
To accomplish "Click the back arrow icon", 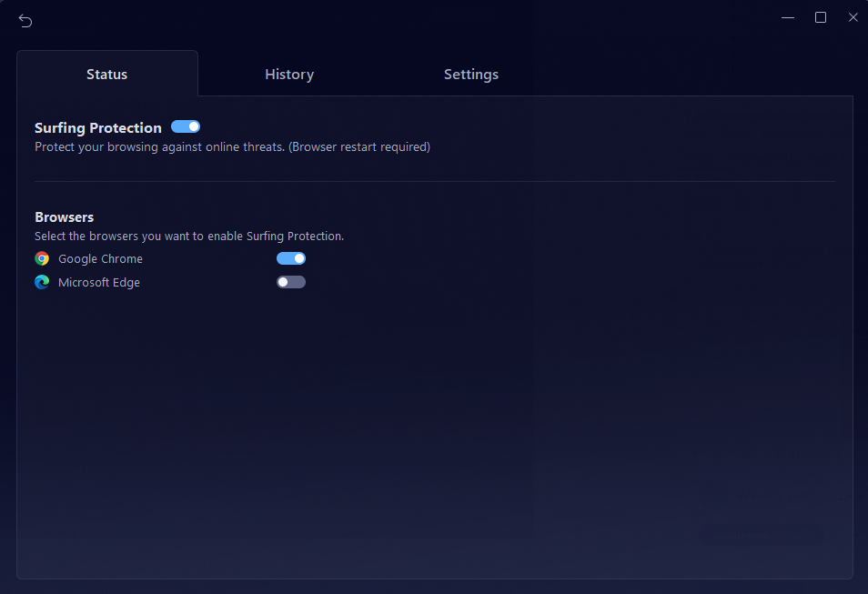I will click(x=25, y=21).
